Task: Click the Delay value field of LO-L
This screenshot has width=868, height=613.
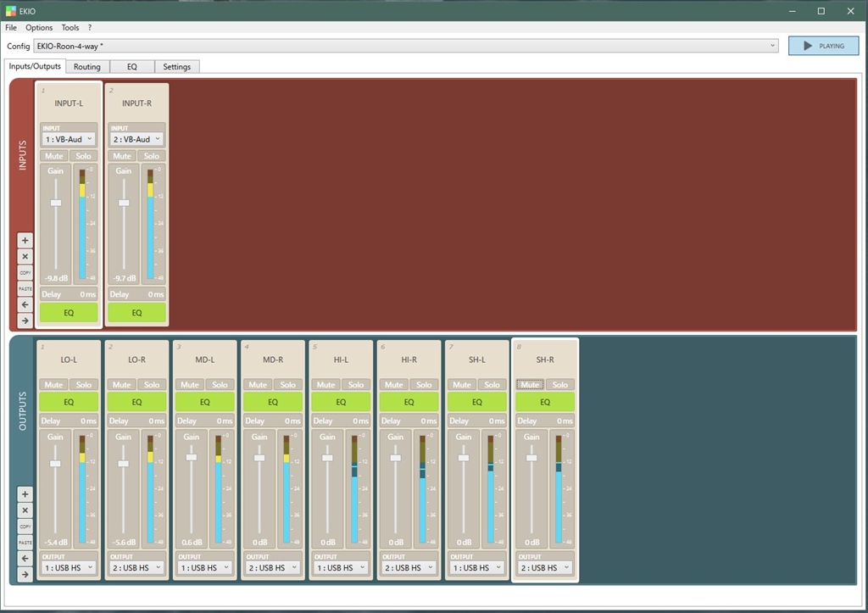Action: [88, 421]
